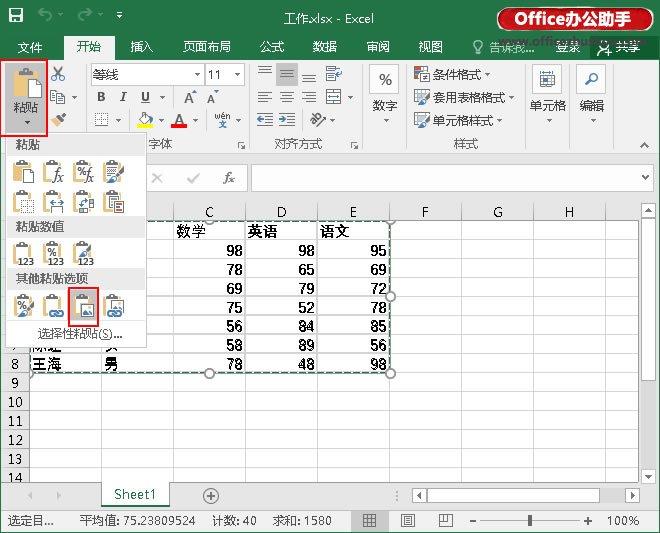Click Wrap Text icon in alignment group

[334, 74]
